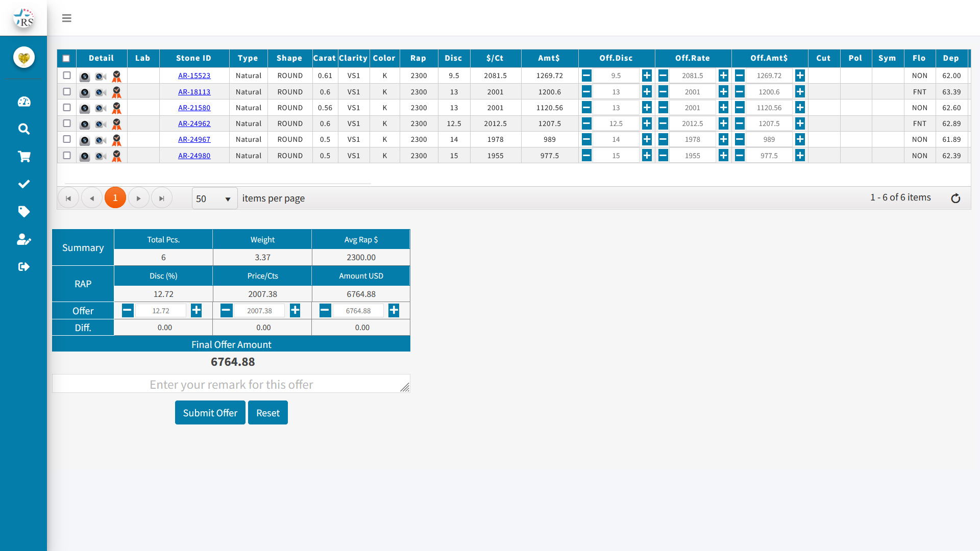The height and width of the screenshot is (551, 980).
Task: Click Off.Disc input for AR-24980
Action: 616,156
